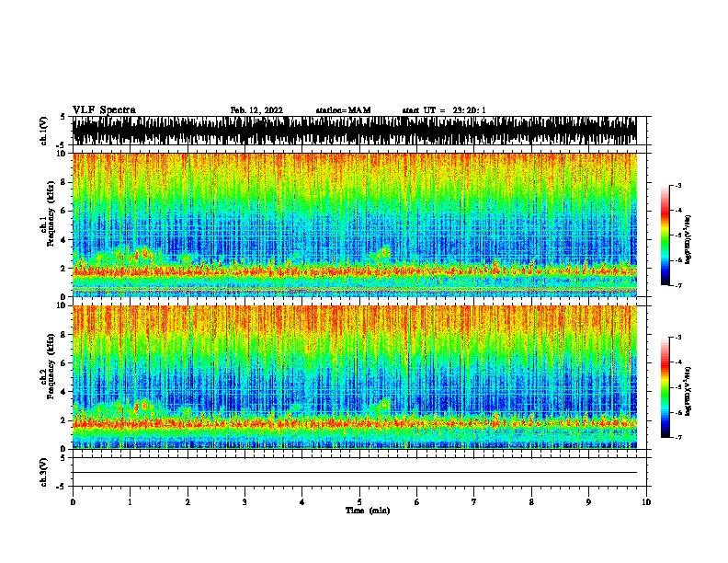
Task: Click time axis tick label "4"
Action: pyautogui.click(x=301, y=502)
